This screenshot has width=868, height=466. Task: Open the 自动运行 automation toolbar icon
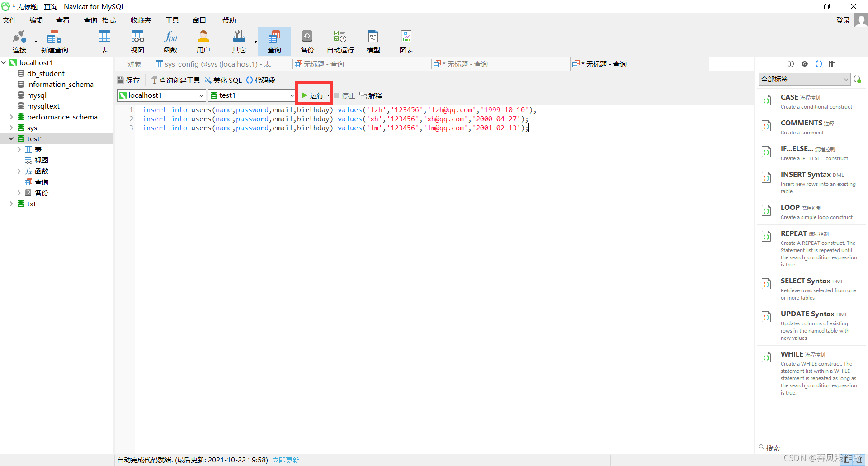click(340, 42)
